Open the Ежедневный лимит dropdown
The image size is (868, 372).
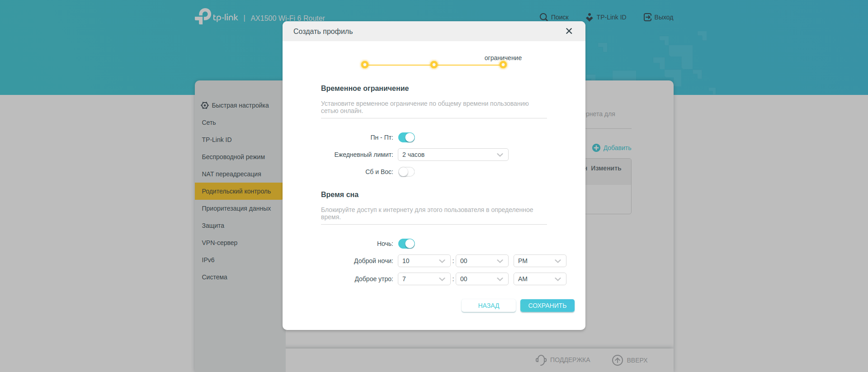(x=453, y=155)
